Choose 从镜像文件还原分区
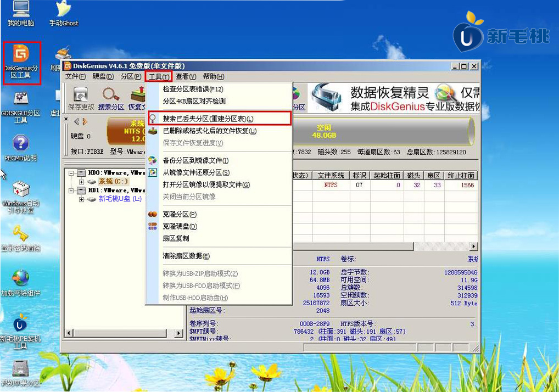The height and width of the screenshot is (392, 559). click(x=219, y=173)
